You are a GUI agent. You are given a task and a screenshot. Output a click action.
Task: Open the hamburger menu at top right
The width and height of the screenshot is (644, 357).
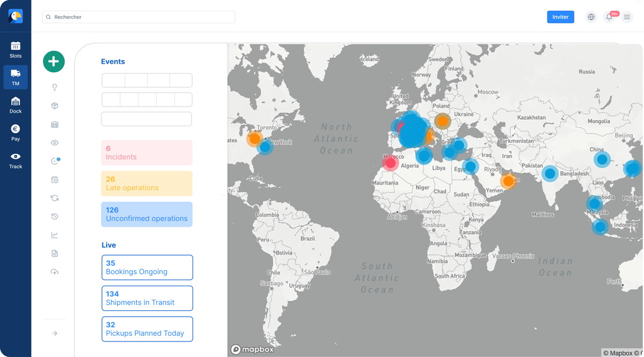(x=627, y=17)
